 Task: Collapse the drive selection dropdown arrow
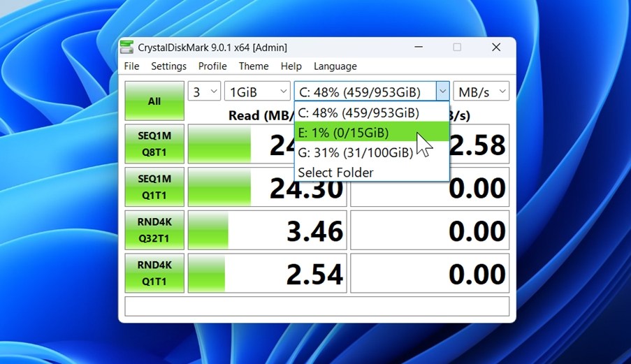pos(442,92)
